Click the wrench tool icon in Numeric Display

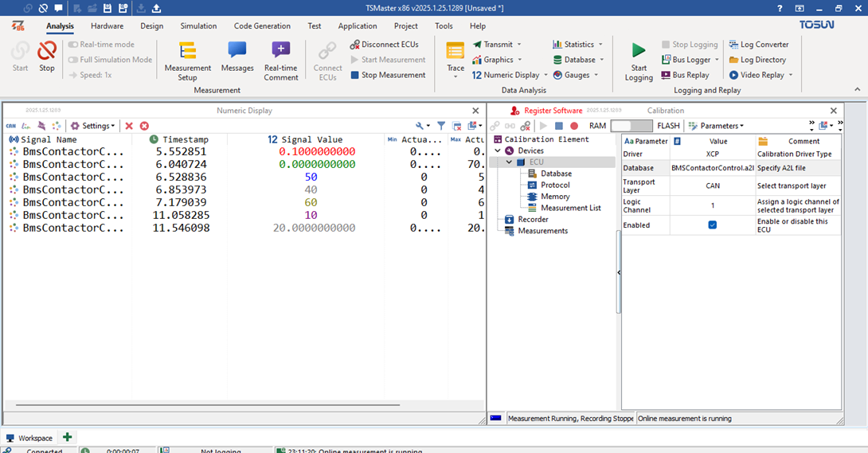tap(420, 126)
